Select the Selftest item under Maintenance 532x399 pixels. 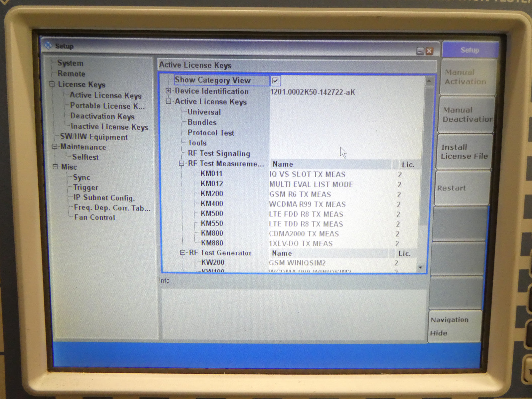(x=85, y=157)
